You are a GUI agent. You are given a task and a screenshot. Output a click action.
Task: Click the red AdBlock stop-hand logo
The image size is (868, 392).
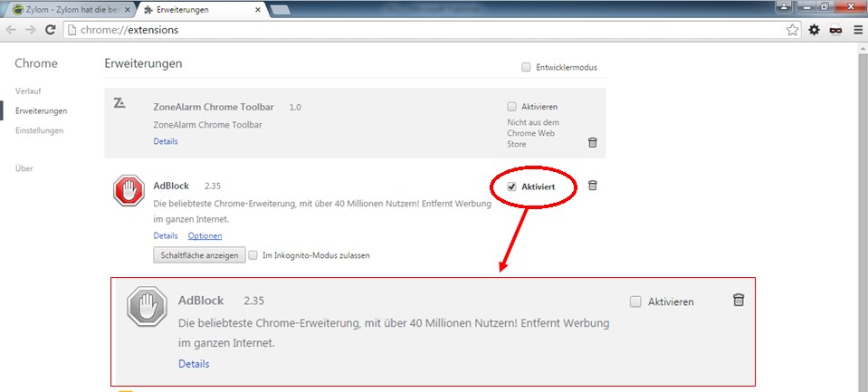[129, 191]
